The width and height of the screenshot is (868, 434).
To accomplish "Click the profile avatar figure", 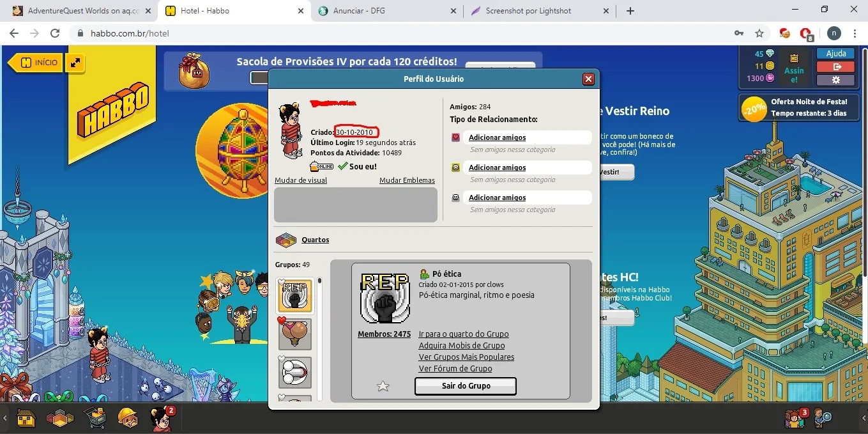I will point(291,130).
